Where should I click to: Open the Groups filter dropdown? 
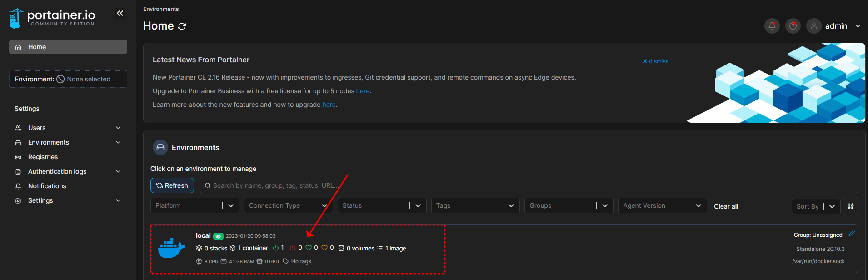[x=569, y=205]
